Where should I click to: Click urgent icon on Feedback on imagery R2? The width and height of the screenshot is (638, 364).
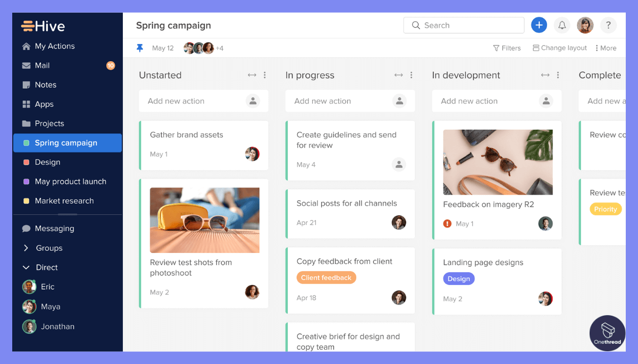tap(448, 224)
